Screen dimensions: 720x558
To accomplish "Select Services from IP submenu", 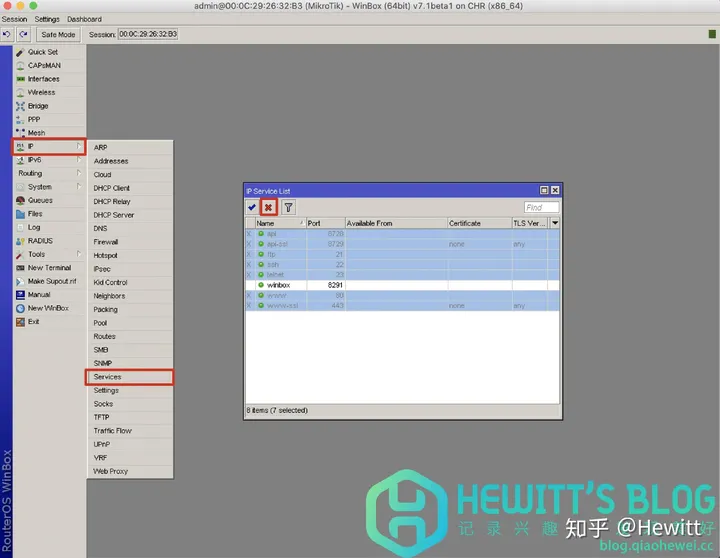I will click(130, 377).
